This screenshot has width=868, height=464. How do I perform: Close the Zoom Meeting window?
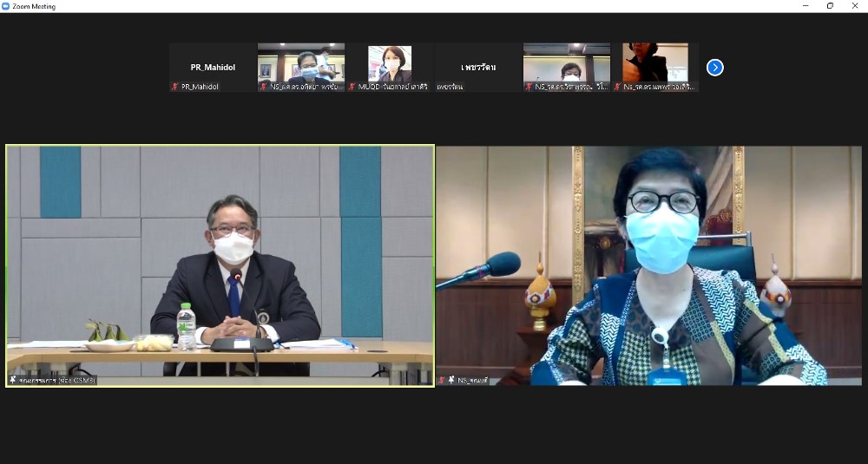click(x=855, y=6)
